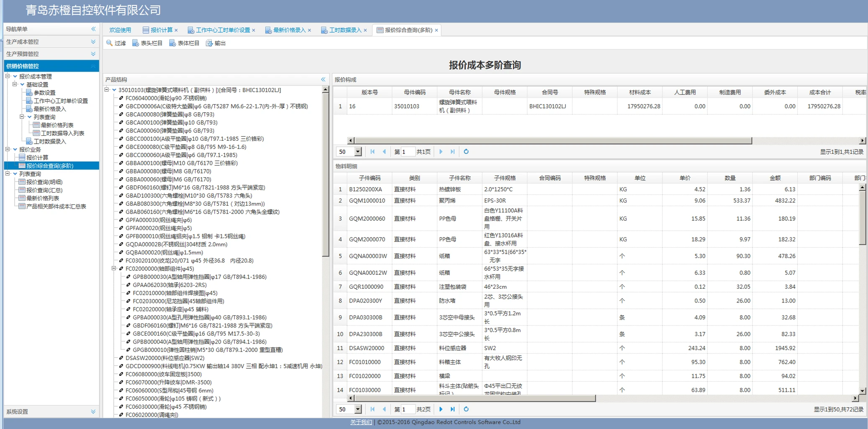
Task: Switch to the 欢迎使用 tab
Action: pyautogui.click(x=120, y=30)
